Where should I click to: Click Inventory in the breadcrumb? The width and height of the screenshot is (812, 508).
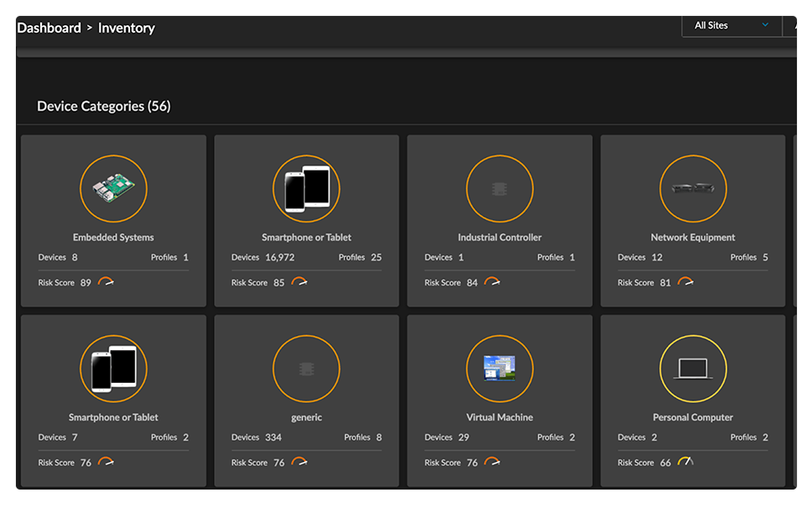(127, 28)
